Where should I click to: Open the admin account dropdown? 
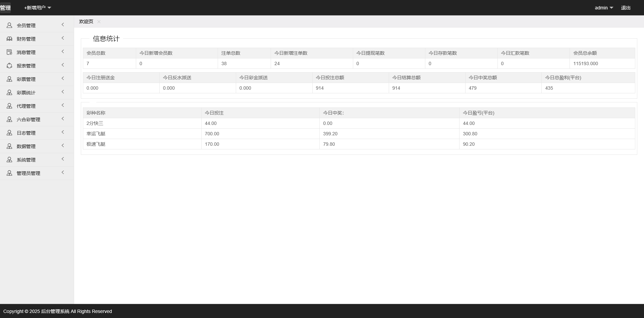pyautogui.click(x=604, y=8)
